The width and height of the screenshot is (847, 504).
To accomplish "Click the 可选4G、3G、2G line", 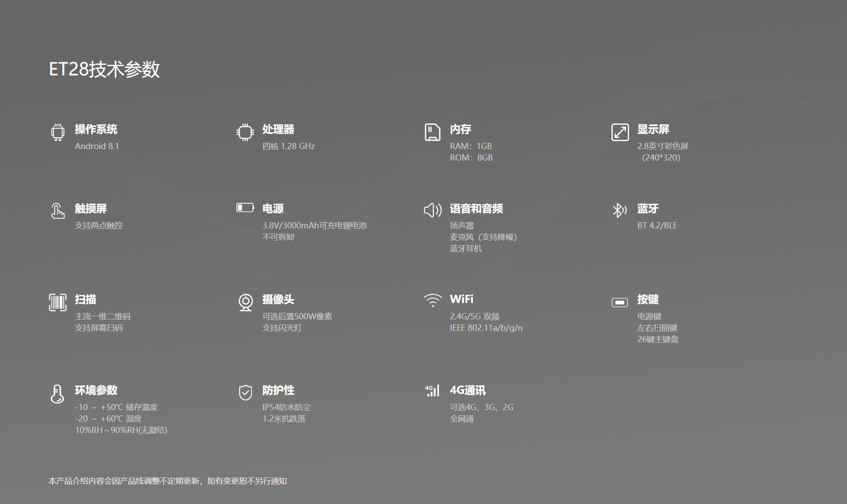I will click(482, 407).
